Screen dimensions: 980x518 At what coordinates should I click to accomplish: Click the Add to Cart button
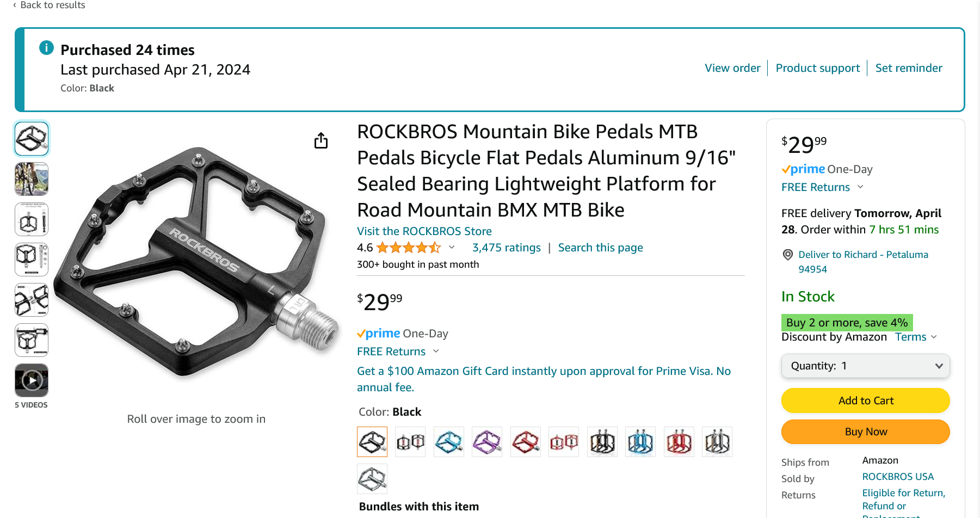865,400
